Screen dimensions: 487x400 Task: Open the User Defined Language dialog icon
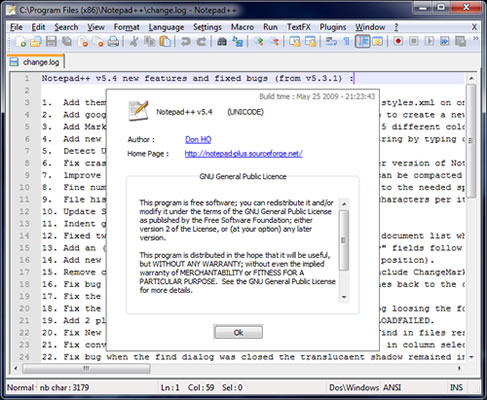tap(378, 42)
